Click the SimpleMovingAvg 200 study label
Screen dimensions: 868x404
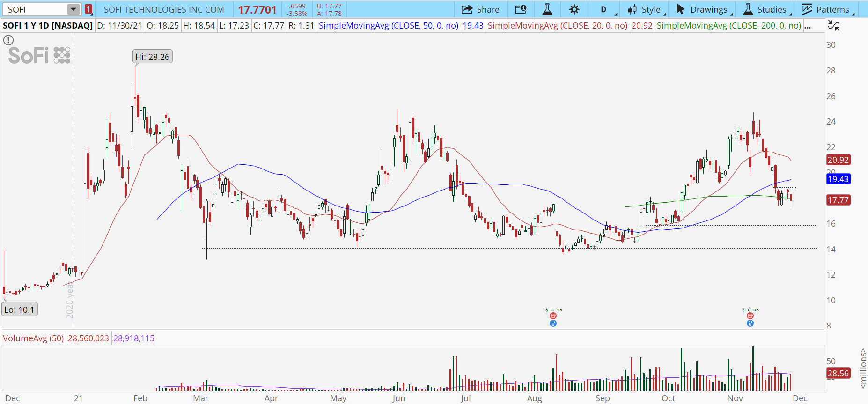(728, 26)
